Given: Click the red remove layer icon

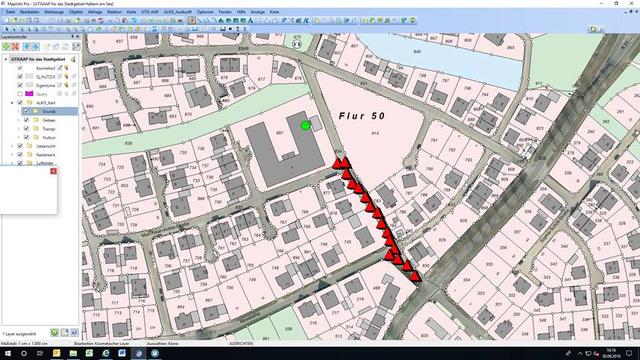Looking at the screenshot, I should point(16,47).
